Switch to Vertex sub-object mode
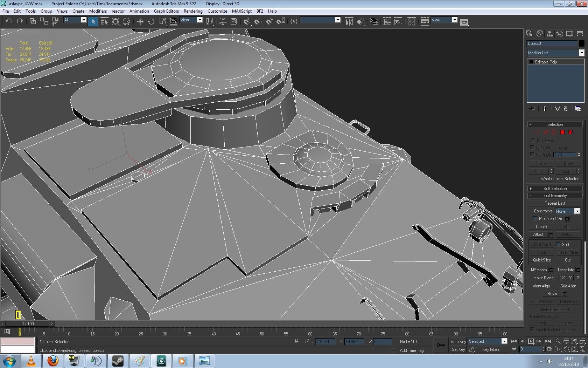The width and height of the screenshot is (588, 368). (x=537, y=132)
